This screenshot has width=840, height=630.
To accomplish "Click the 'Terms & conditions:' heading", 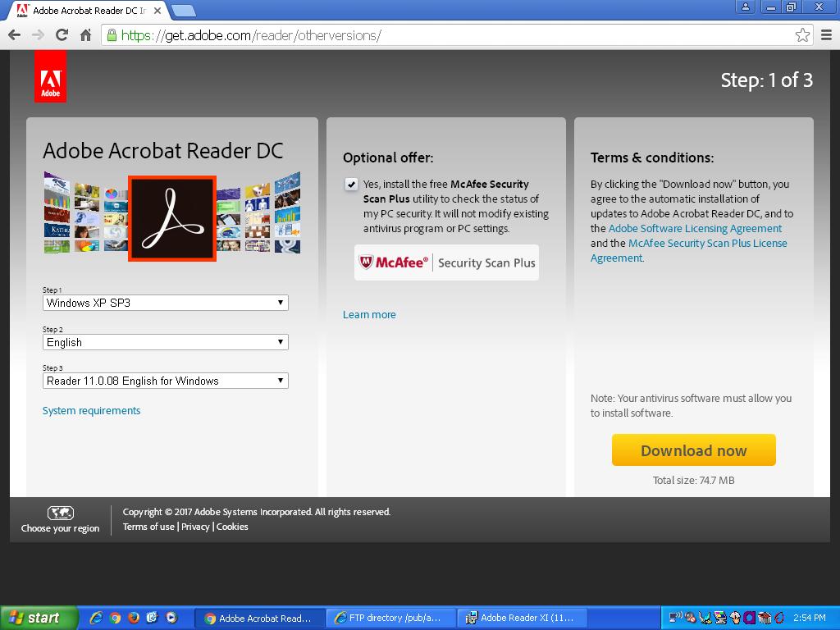I will point(652,158).
